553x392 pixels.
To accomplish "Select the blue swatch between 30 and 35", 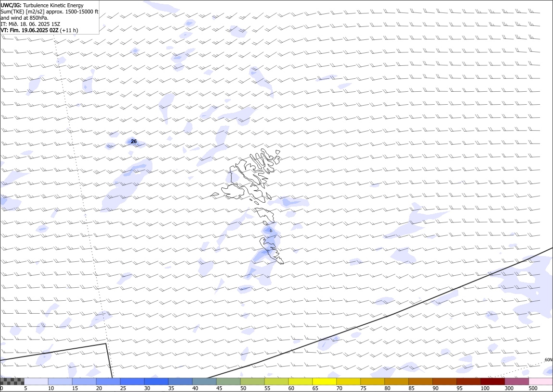I will 156,381.
